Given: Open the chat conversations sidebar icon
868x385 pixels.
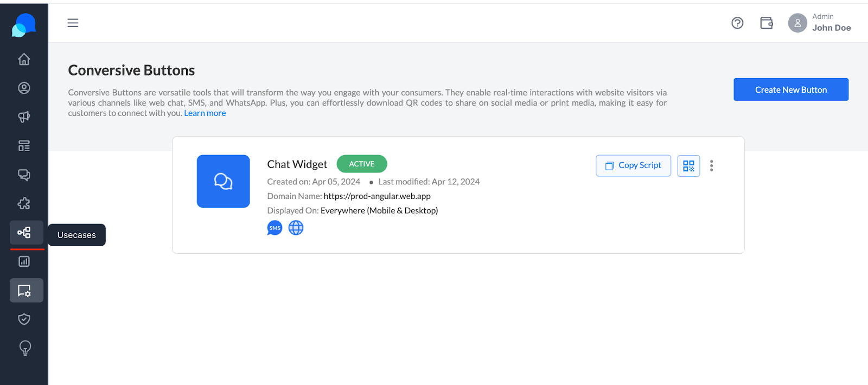Looking at the screenshot, I should click(24, 175).
